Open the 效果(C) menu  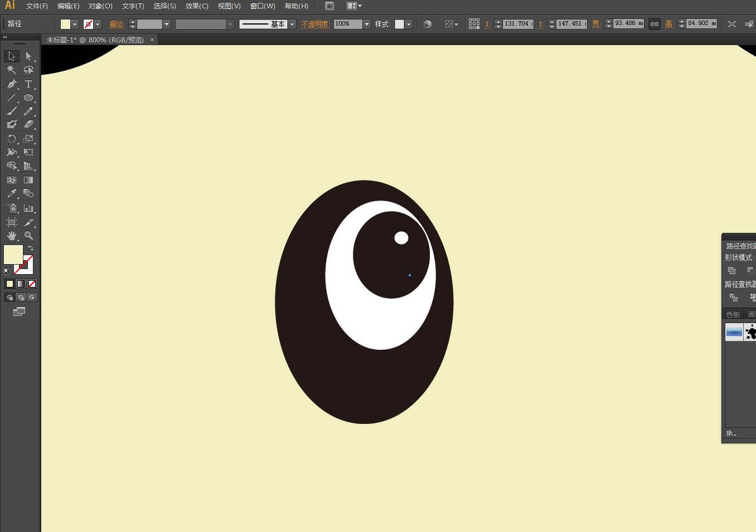coord(197,6)
